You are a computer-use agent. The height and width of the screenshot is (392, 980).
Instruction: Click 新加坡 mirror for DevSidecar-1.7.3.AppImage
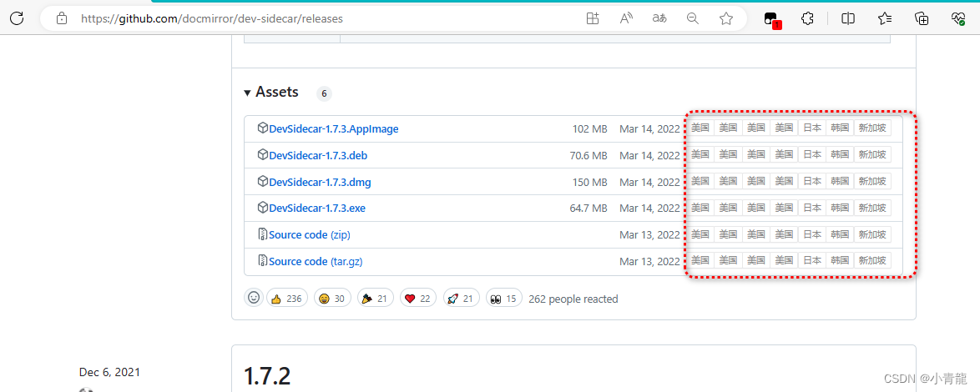pyautogui.click(x=872, y=128)
